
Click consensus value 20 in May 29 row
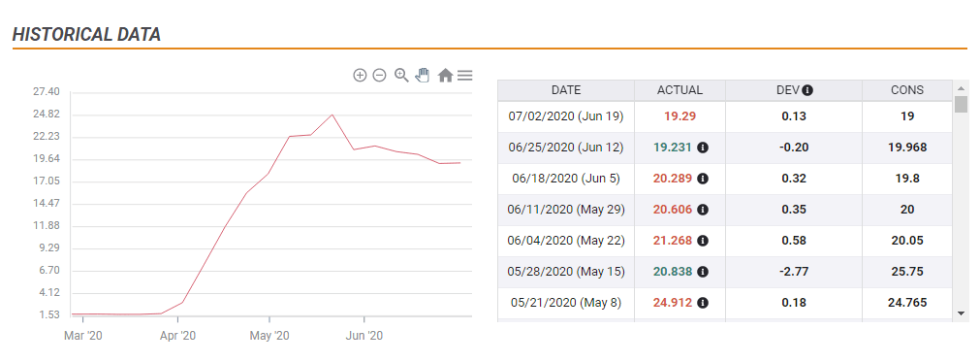tap(907, 210)
